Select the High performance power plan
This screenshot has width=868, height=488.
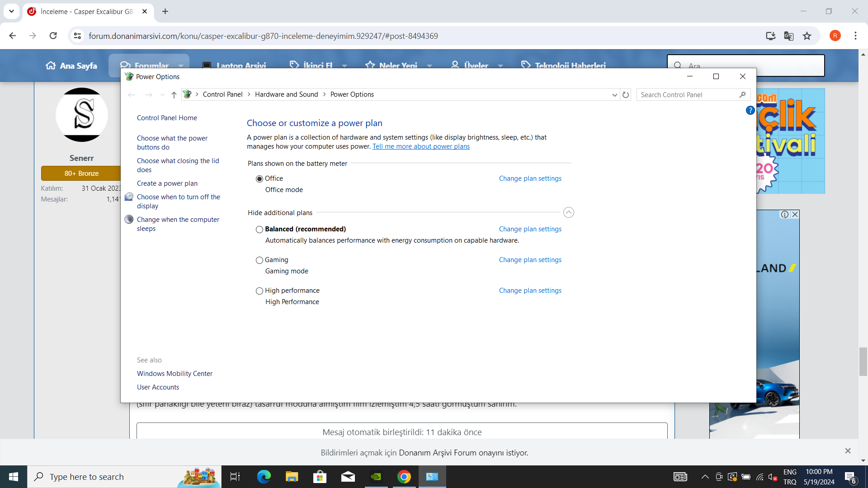point(259,291)
